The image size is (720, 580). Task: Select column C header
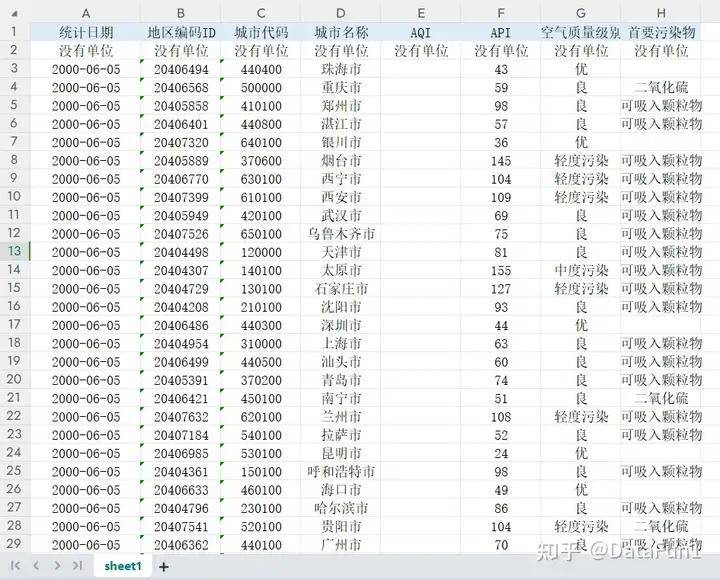(261, 13)
